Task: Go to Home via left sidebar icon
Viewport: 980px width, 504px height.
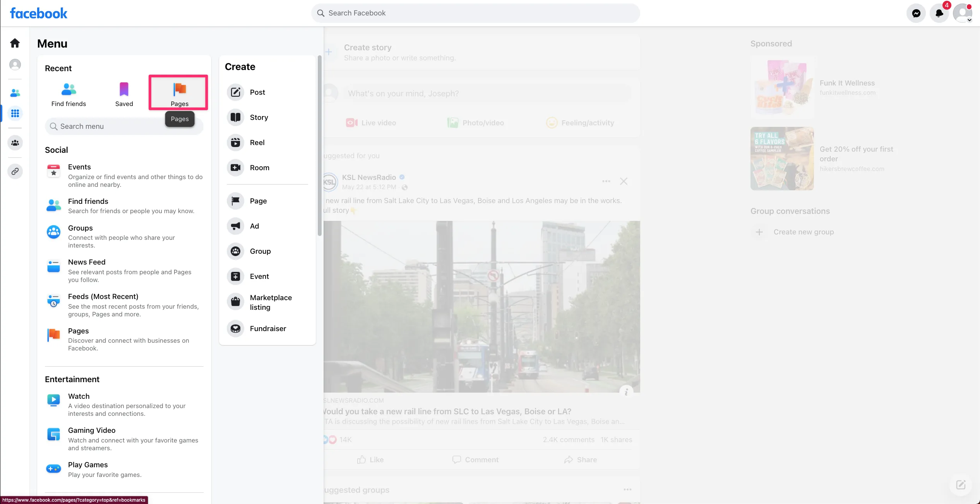Action: click(15, 43)
